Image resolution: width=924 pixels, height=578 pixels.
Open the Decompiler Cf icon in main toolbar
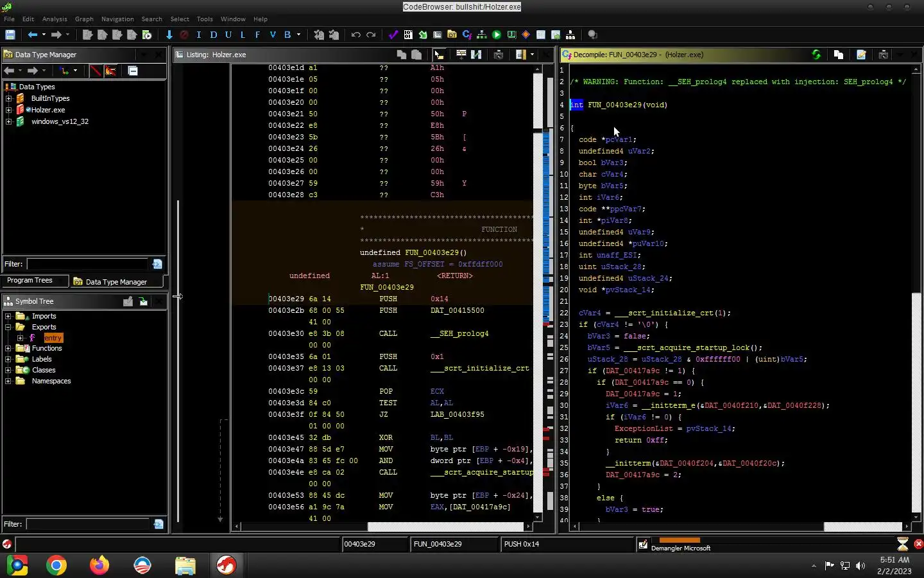467,35
